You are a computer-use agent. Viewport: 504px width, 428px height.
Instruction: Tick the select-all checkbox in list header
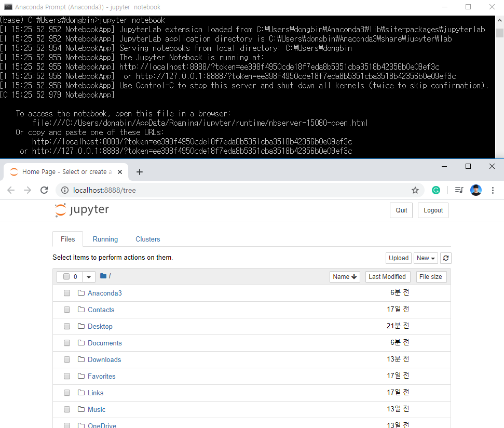pyautogui.click(x=66, y=276)
